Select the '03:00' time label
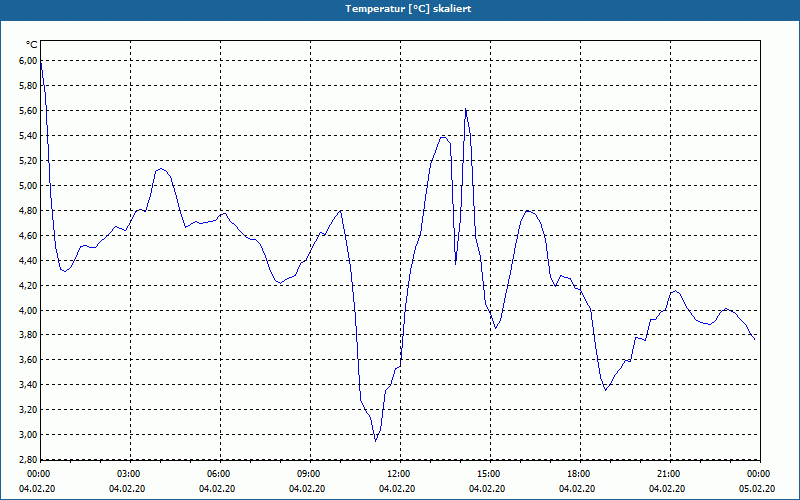The width and height of the screenshot is (800, 500). (128, 474)
